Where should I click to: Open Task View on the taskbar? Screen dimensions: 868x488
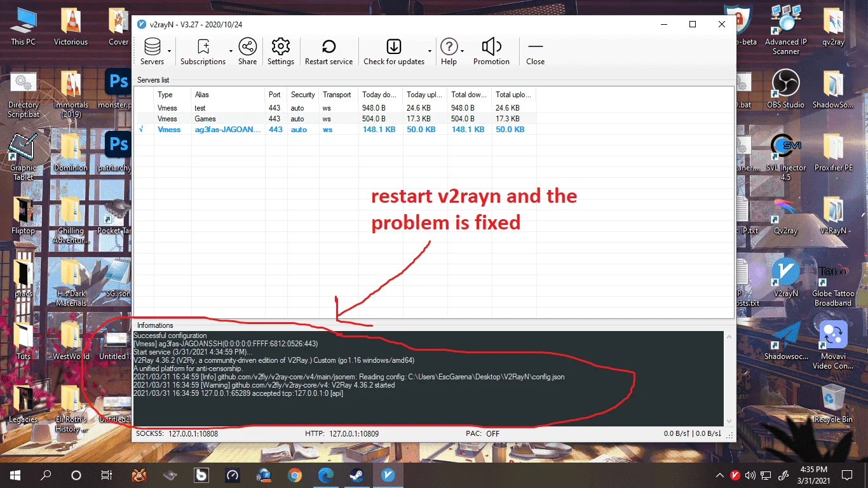pos(107,475)
